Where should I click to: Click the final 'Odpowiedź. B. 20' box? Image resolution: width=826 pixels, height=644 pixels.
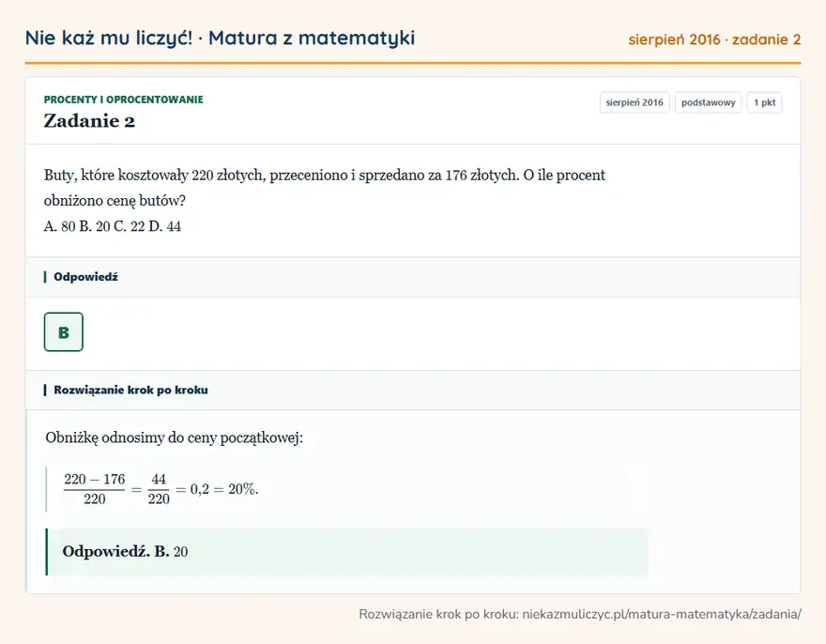[346, 552]
